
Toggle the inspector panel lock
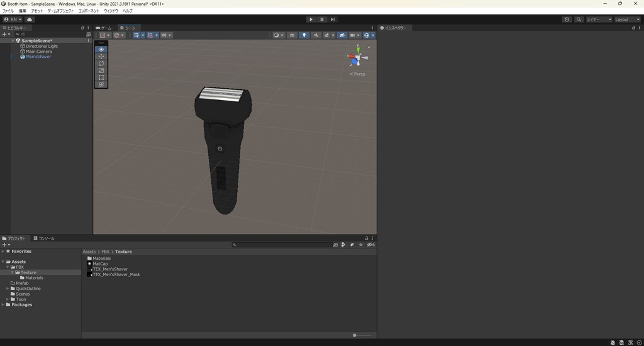[633, 28]
